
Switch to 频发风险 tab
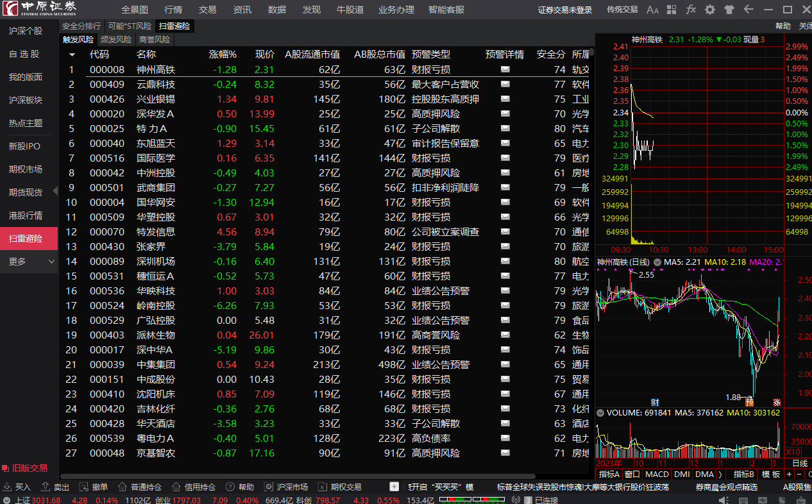click(x=116, y=39)
